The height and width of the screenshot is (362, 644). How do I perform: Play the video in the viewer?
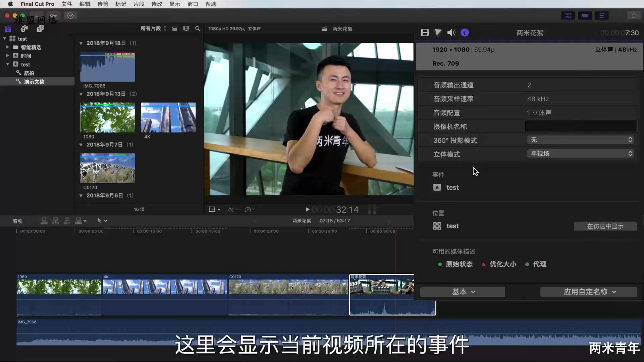point(308,209)
